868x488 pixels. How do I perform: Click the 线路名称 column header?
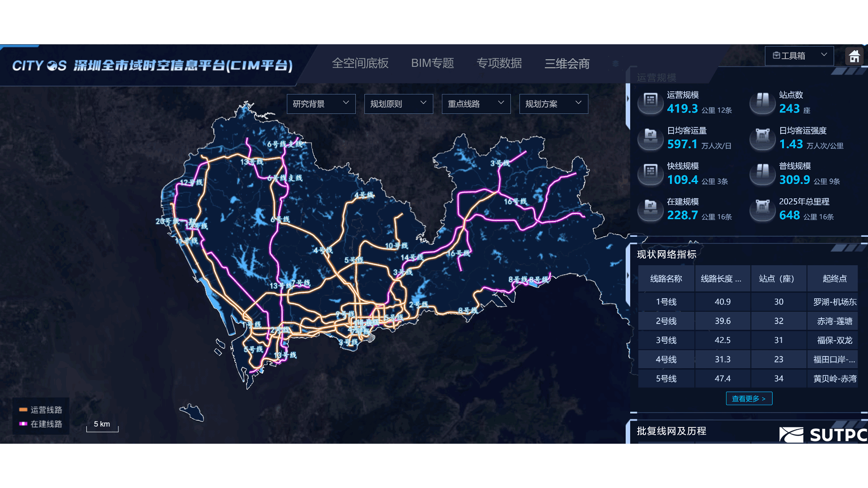tap(666, 279)
